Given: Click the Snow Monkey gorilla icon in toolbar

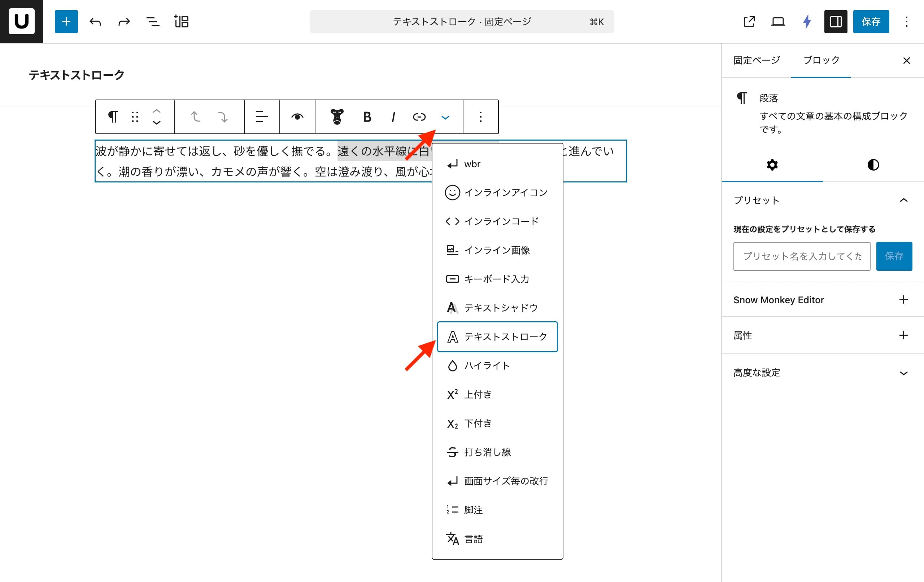Looking at the screenshot, I should pyautogui.click(x=336, y=117).
